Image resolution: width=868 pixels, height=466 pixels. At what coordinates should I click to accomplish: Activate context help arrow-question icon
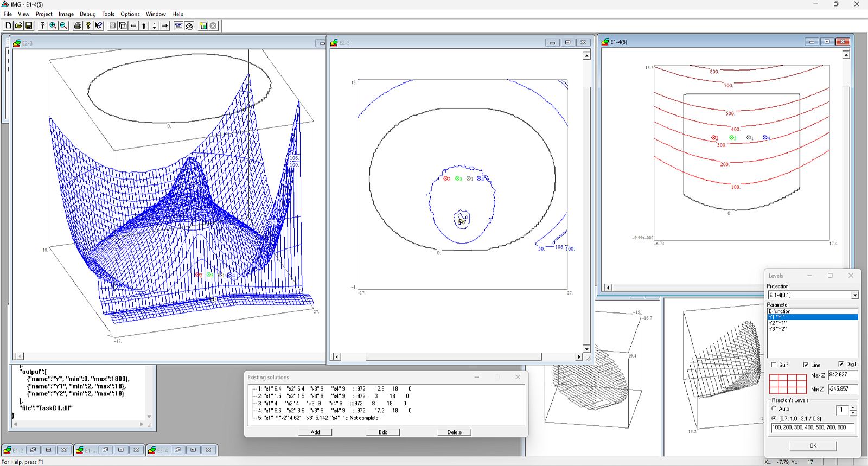98,25
